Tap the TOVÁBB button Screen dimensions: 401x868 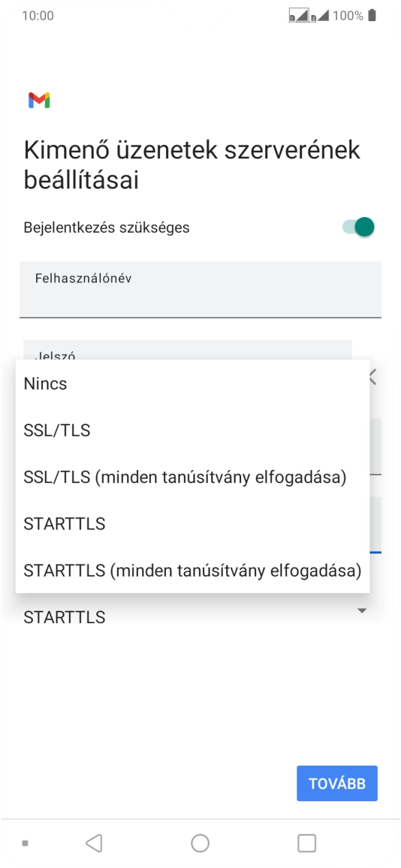pyautogui.click(x=337, y=783)
